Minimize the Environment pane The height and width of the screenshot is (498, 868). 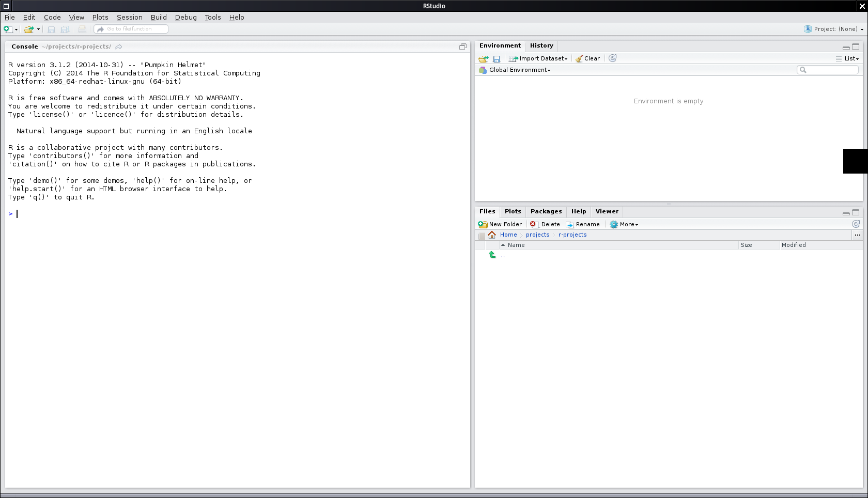[x=846, y=47]
